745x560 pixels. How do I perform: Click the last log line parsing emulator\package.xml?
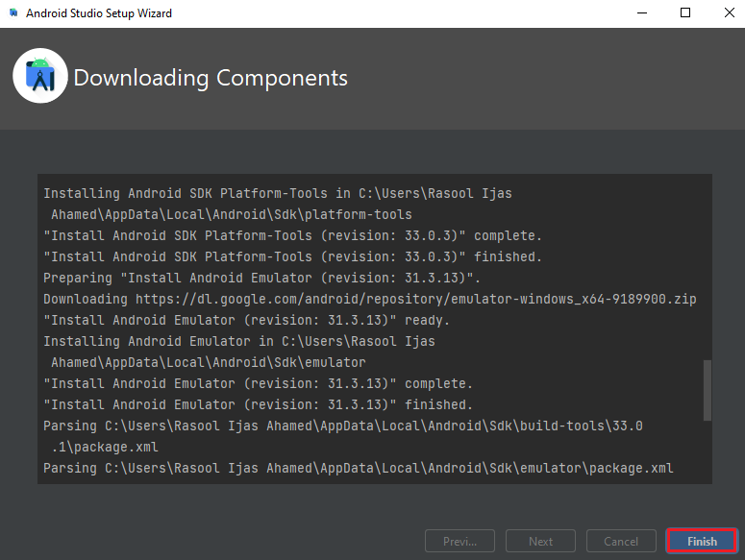click(x=359, y=468)
